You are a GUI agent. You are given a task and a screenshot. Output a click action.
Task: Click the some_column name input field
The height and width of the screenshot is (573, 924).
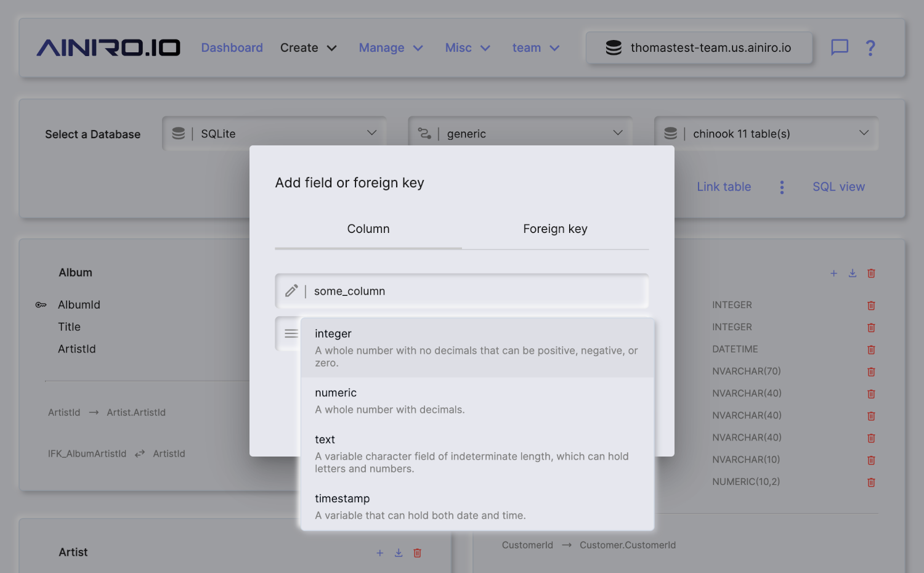coord(474,291)
